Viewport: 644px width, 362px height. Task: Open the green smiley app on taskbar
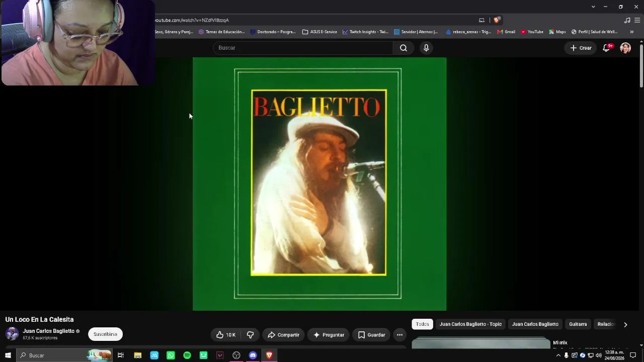pyautogui.click(x=203, y=355)
